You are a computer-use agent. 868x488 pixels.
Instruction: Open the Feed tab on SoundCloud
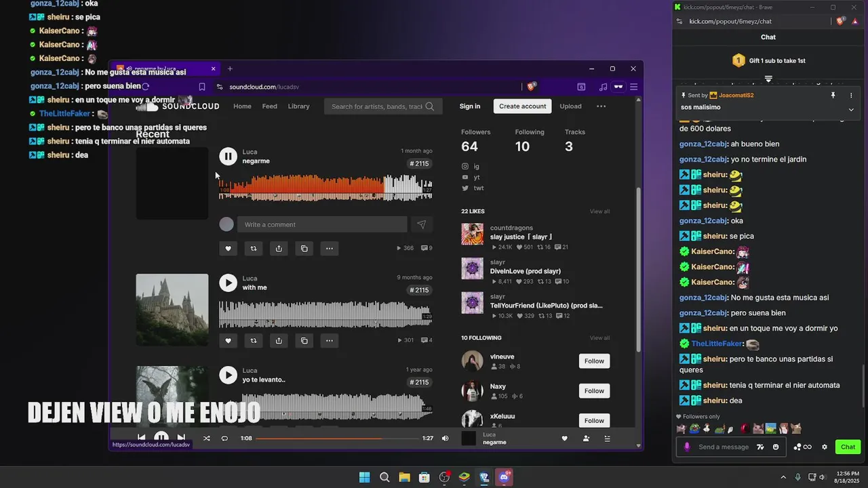(270, 106)
